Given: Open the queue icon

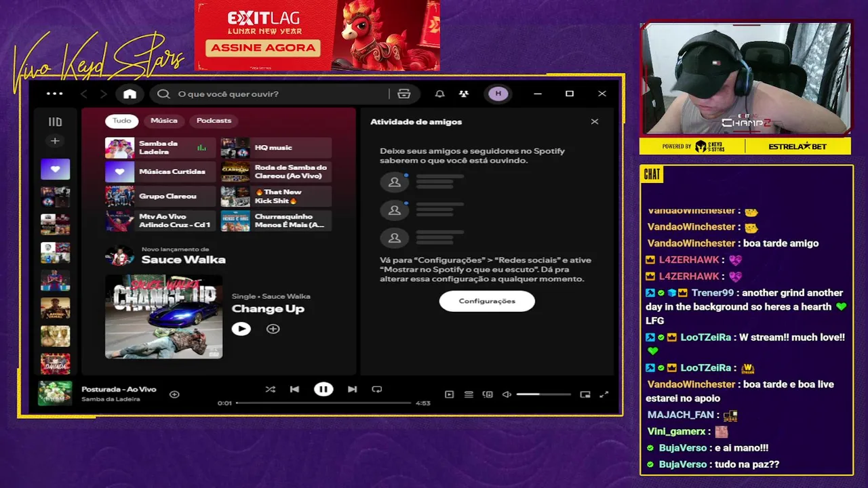Looking at the screenshot, I should click(469, 394).
